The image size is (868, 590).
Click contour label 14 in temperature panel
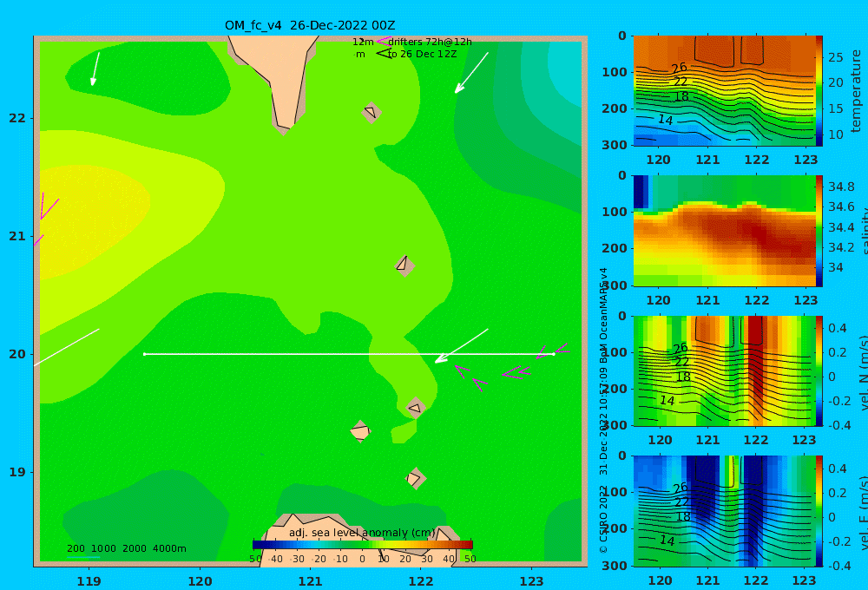point(666,120)
